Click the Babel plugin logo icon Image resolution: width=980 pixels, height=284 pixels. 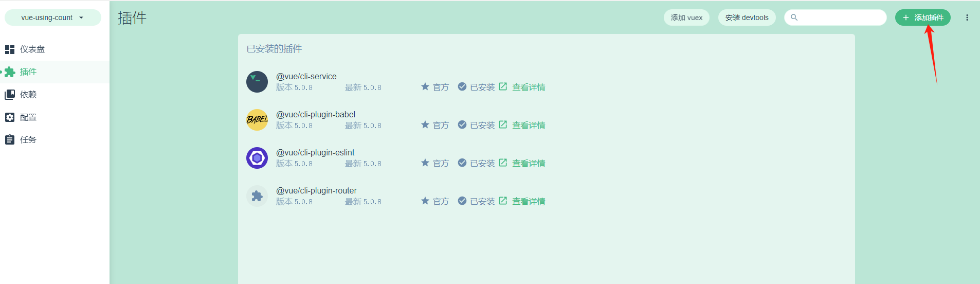(257, 120)
